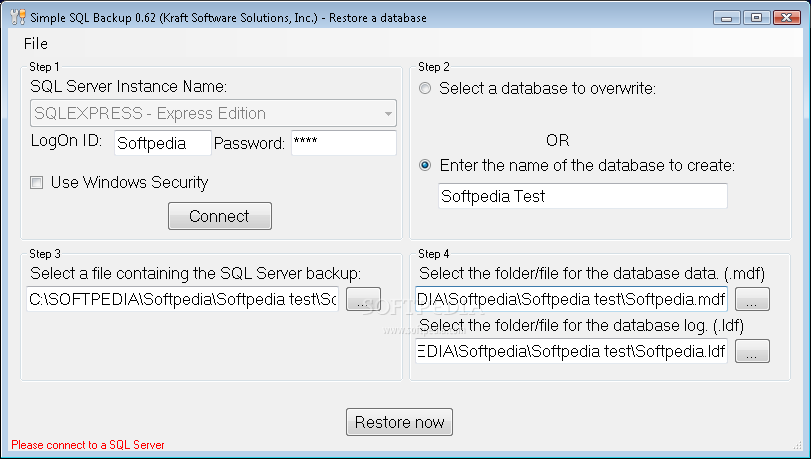This screenshot has height=459, width=811.
Task: Click the Connect button
Action: [220, 216]
